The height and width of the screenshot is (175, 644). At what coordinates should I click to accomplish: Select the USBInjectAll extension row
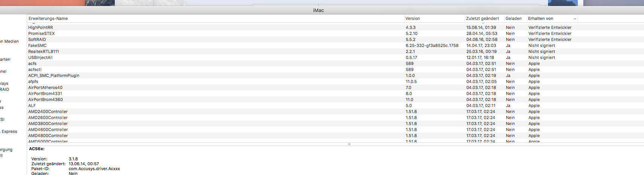pyautogui.click(x=335, y=57)
